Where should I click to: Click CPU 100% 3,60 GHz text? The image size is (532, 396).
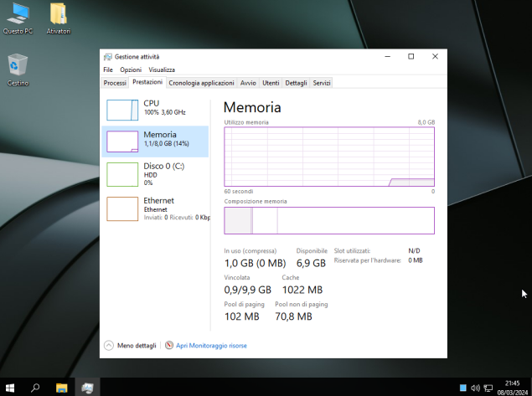165,112
